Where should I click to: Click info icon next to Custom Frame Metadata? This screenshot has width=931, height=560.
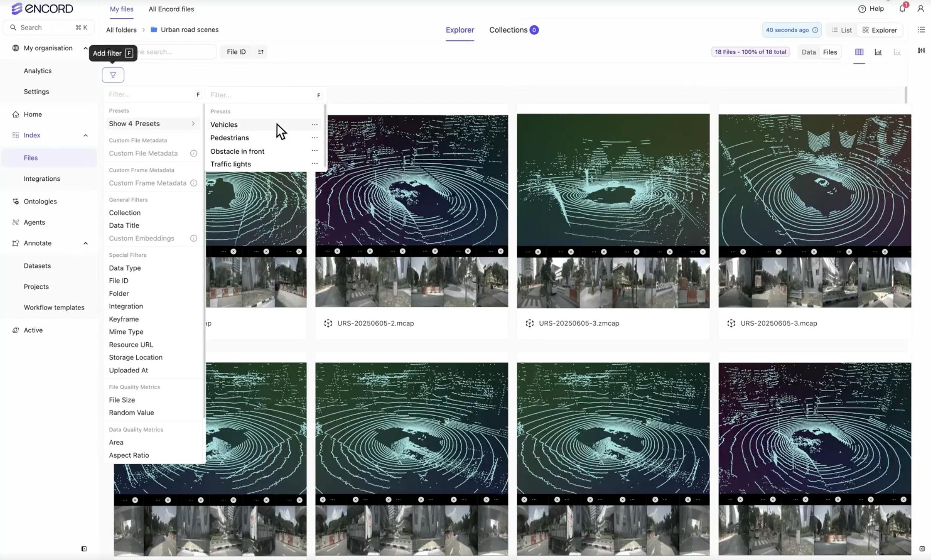(194, 183)
